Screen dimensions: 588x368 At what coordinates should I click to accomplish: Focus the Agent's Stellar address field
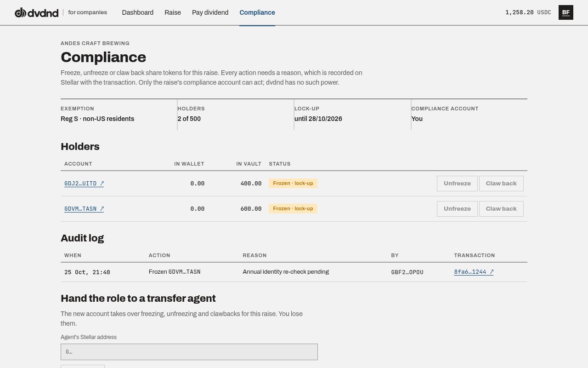(189, 352)
